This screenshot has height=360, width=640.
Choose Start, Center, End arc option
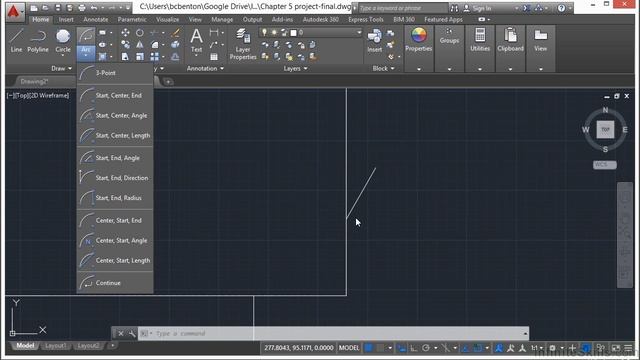pyautogui.click(x=115, y=96)
